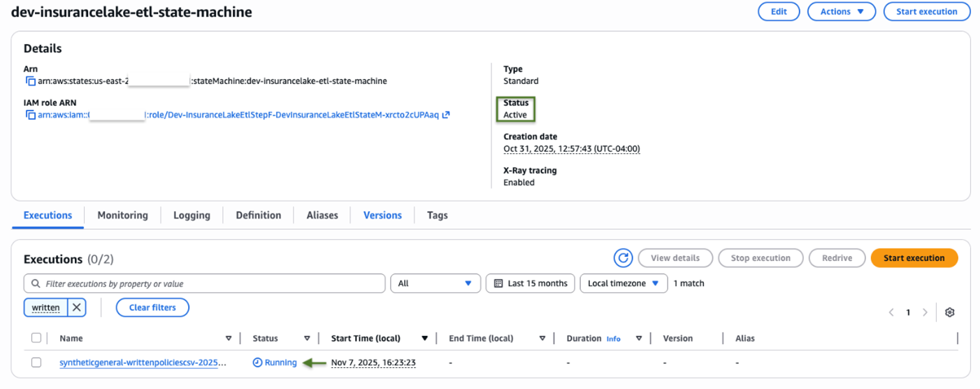Go to next executions page
Image resolution: width=980 pixels, height=389 pixels.
pyautogui.click(x=925, y=313)
